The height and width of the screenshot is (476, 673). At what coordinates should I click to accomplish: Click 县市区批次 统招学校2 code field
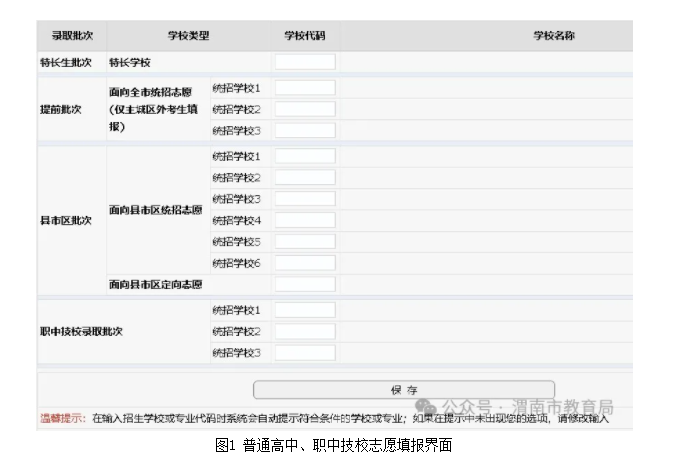click(305, 178)
